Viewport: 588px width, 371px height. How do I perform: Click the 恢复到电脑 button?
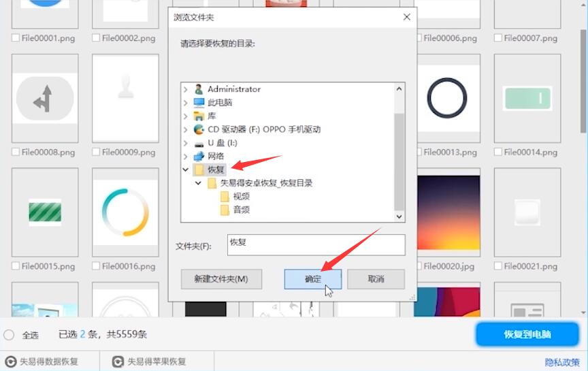(527, 334)
